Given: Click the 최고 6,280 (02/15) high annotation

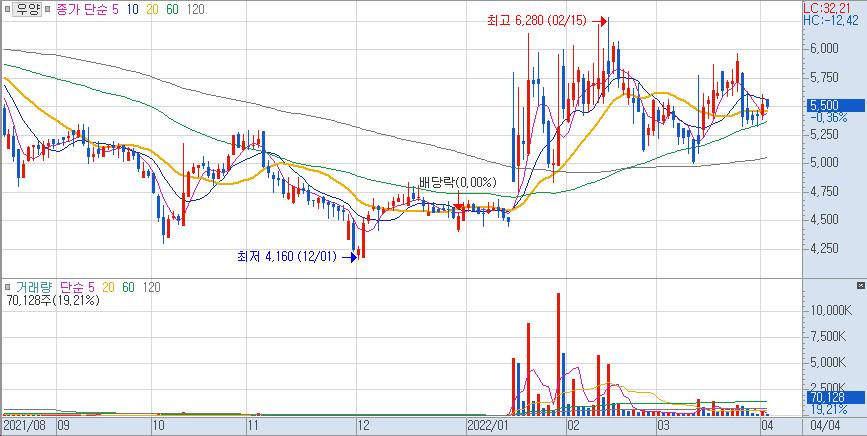Looking at the screenshot, I should [536, 21].
